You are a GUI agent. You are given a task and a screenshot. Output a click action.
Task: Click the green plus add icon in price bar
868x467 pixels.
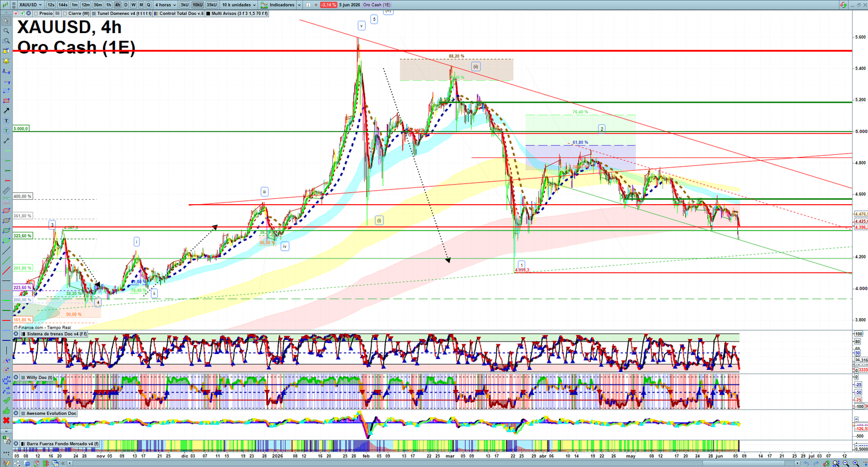pos(22,13)
